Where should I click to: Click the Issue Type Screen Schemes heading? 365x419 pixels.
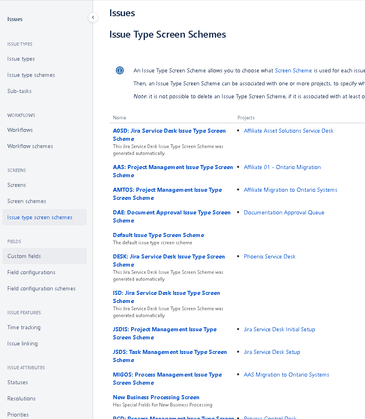[x=168, y=34]
